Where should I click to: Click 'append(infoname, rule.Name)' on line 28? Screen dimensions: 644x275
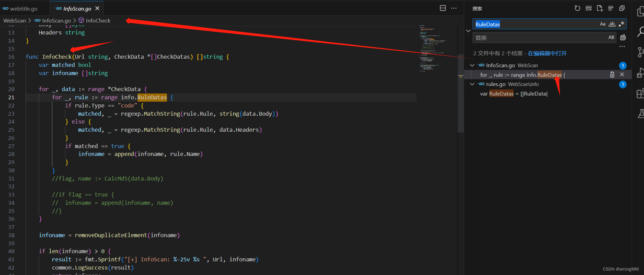point(158,154)
